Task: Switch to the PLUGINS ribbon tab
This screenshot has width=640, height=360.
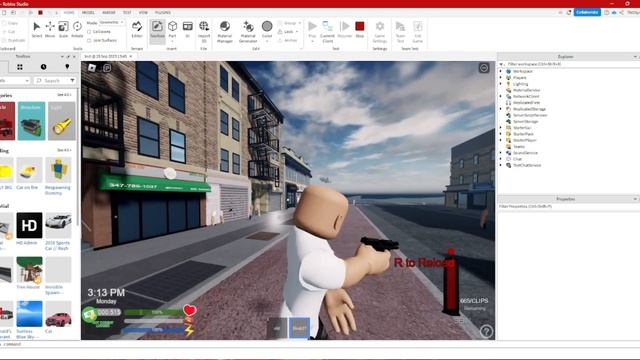Action: click(x=163, y=13)
